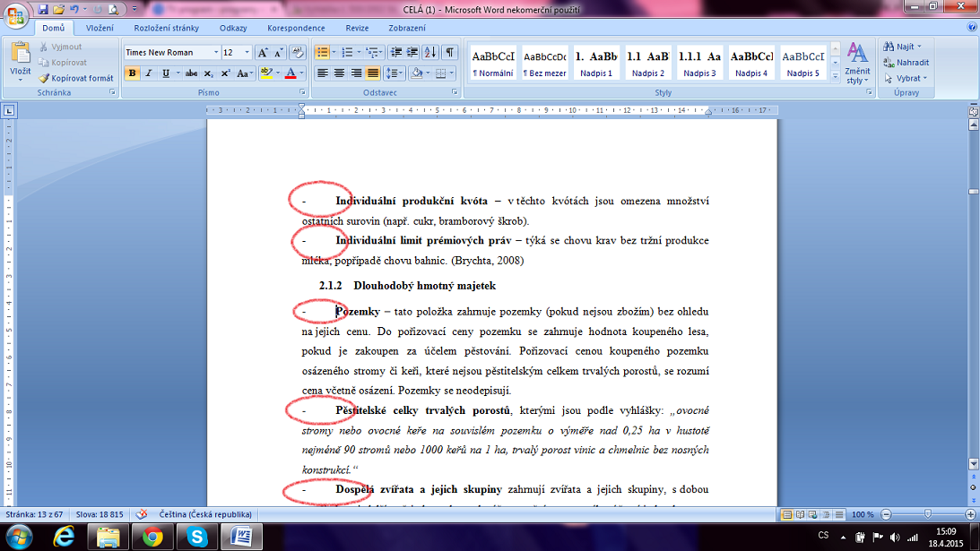This screenshot has width=980, height=551.
Task: Click Vyjmout (Cut) button
Action: coord(61,47)
